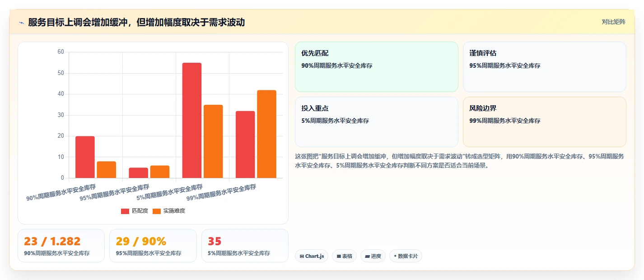
Task: Click the x-axis label 95%周期服务水平安全库存
Action: point(114,192)
